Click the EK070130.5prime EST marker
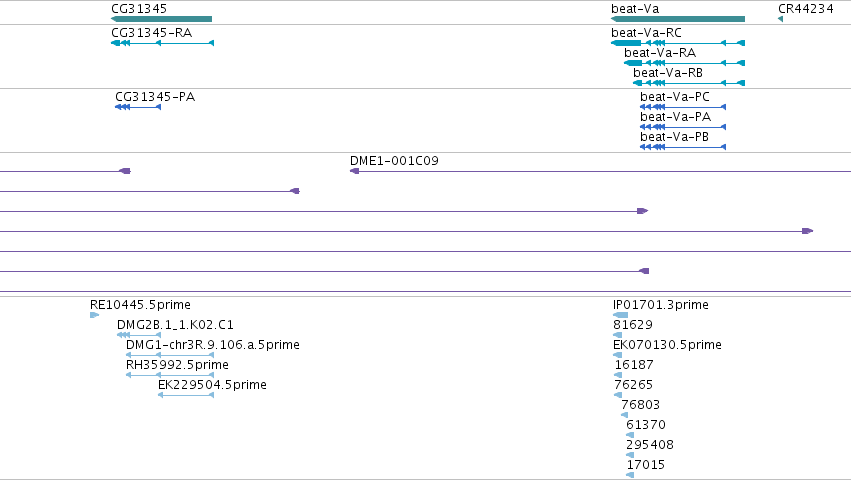The height and width of the screenshot is (480, 851). pos(618,355)
